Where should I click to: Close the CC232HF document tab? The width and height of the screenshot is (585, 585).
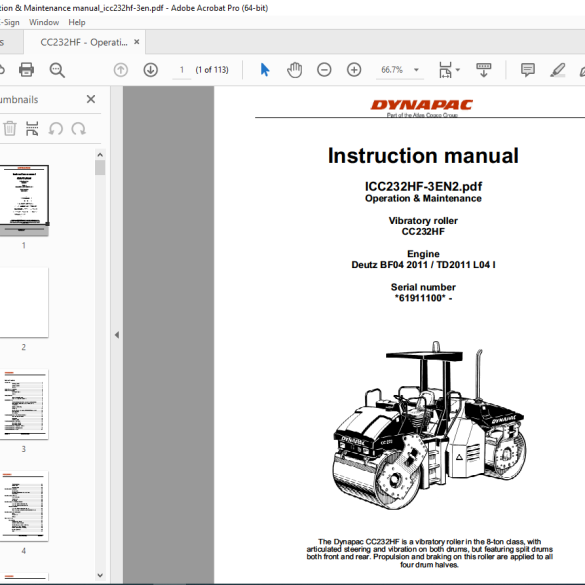[x=137, y=42]
